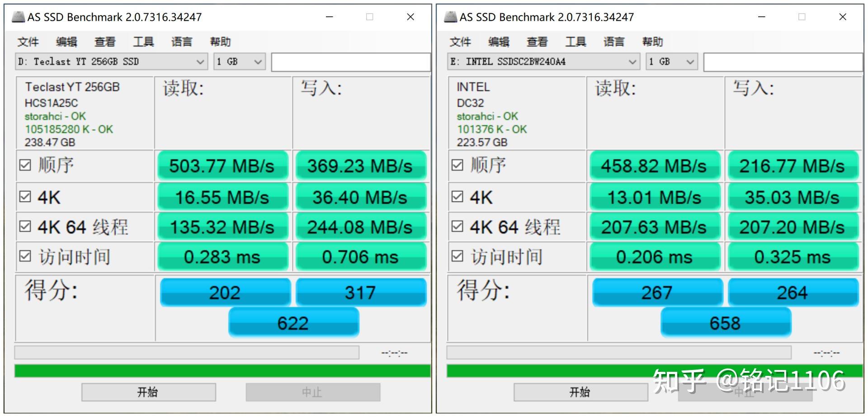The width and height of the screenshot is (868, 417).
Task: Toggle 4K checkbox in Teclast window
Action: (25, 197)
